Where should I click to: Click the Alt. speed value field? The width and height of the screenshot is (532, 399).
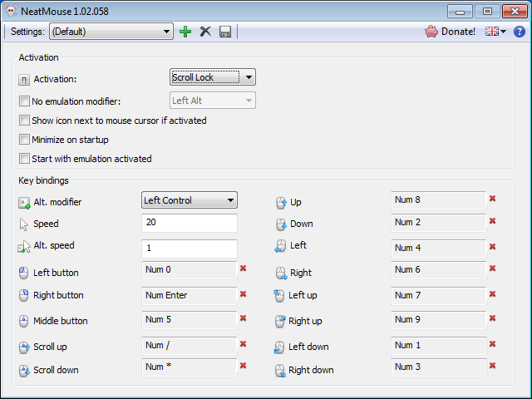[190, 249]
